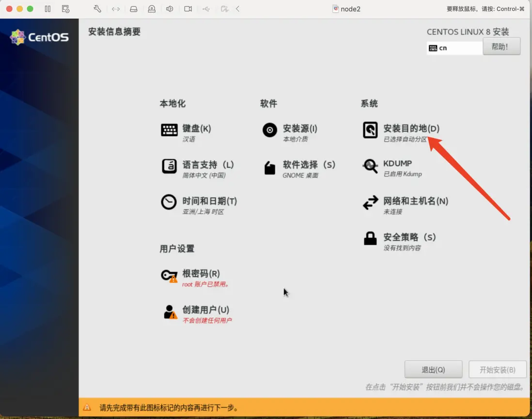
Task: Click the 安装源(I) label
Action: (x=300, y=128)
